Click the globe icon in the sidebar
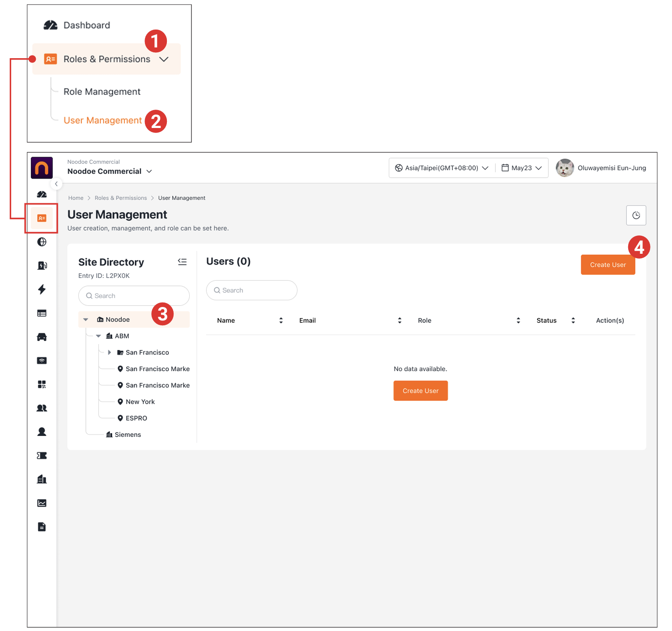Image resolution: width=672 pixels, height=631 pixels. (x=42, y=242)
